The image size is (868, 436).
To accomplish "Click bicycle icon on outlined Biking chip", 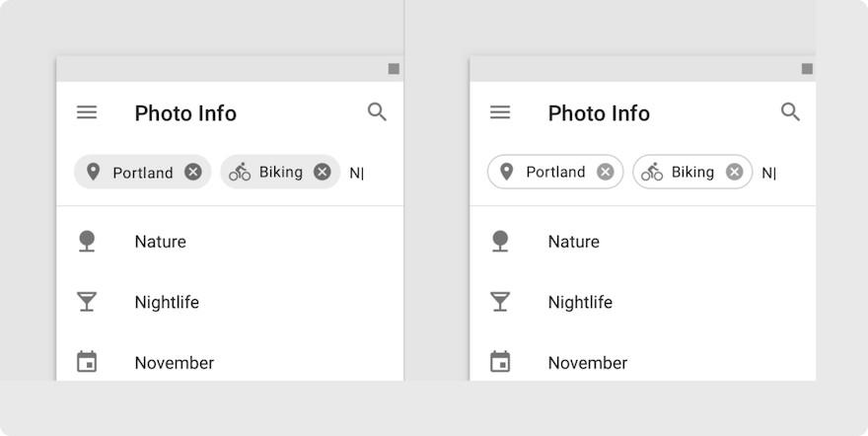I will [652, 172].
